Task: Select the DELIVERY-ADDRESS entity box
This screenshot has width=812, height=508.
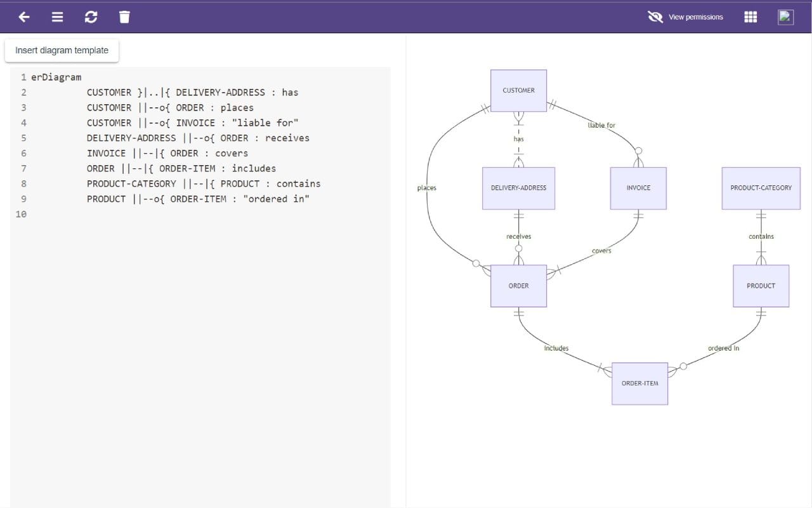Action: point(518,188)
